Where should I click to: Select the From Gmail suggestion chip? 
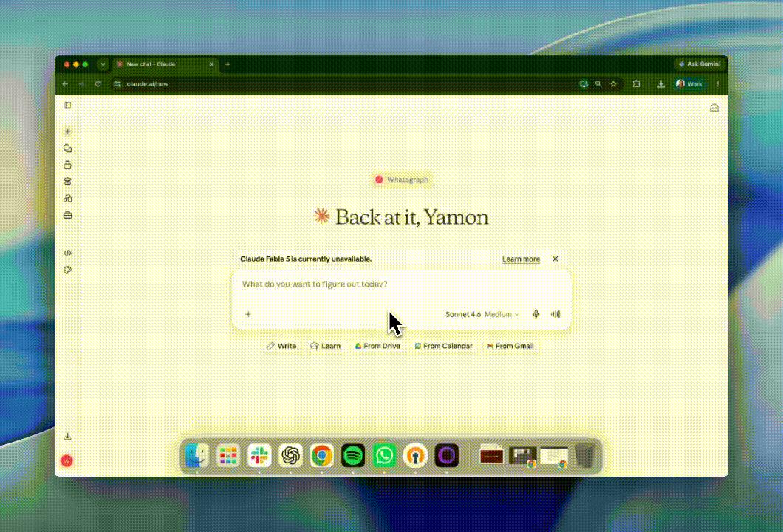click(x=510, y=346)
